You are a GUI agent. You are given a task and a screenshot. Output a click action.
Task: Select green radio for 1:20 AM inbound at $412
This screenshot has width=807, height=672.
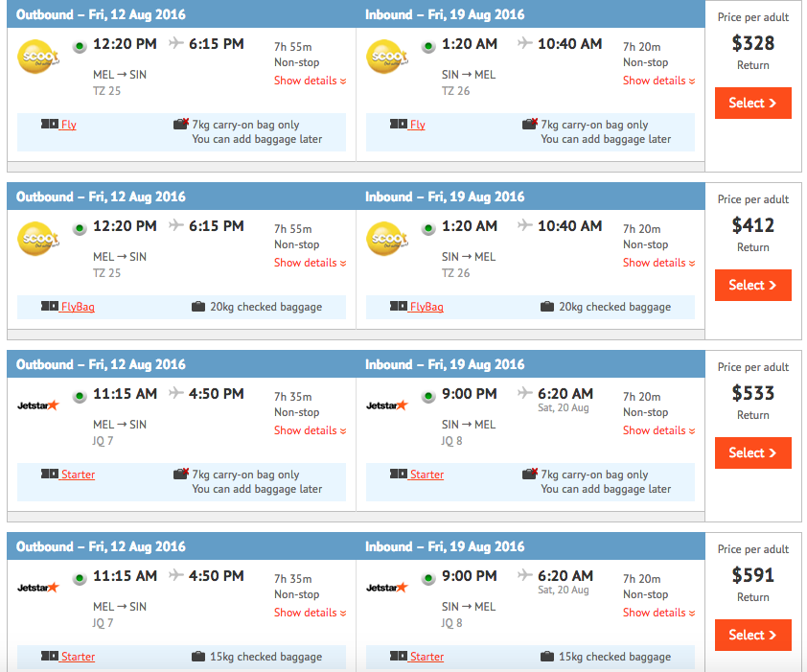point(428,229)
